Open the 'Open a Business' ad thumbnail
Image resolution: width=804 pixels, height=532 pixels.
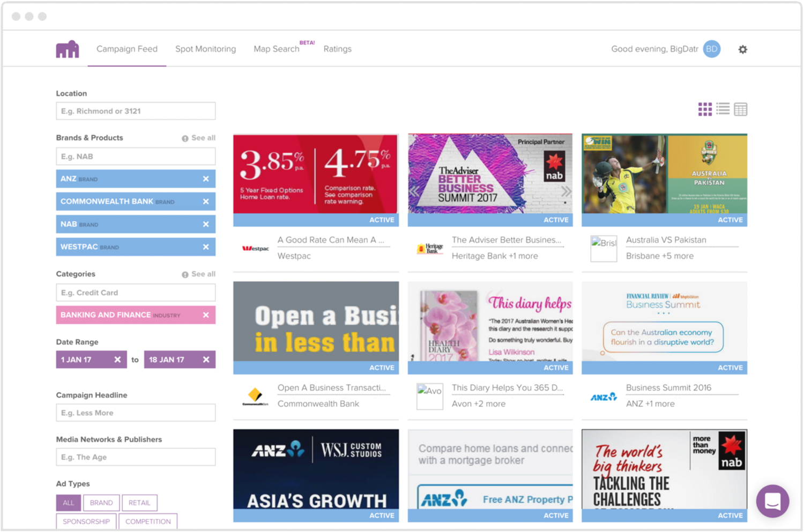(316, 321)
